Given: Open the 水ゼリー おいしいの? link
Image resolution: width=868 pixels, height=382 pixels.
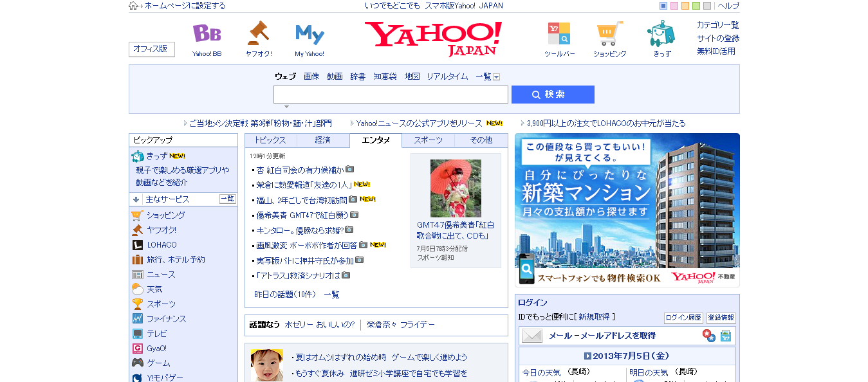Looking at the screenshot, I should (320, 325).
